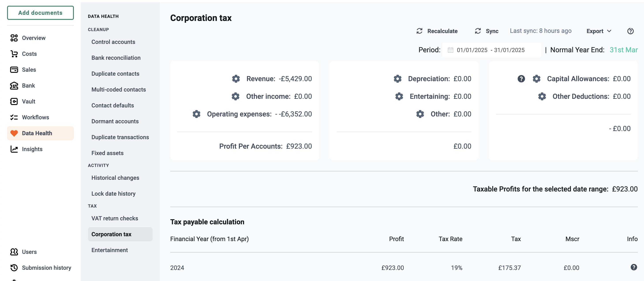Click the Add documents button
Screen dimensions: 644x281
pyautogui.click(x=40, y=13)
